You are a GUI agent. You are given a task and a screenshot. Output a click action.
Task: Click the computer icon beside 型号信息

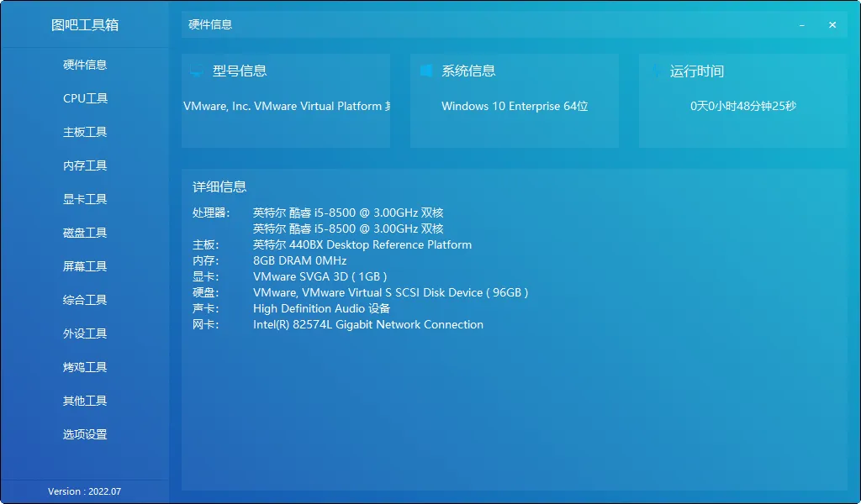tap(196, 71)
